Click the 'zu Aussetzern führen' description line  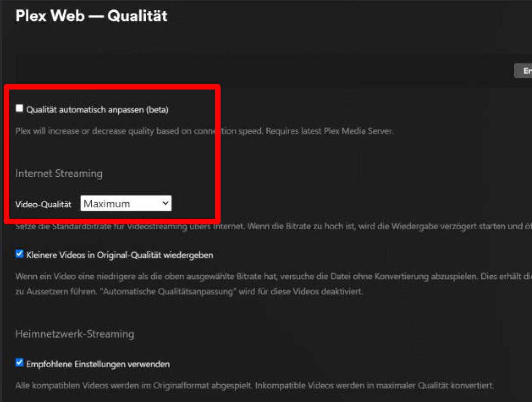(x=189, y=292)
